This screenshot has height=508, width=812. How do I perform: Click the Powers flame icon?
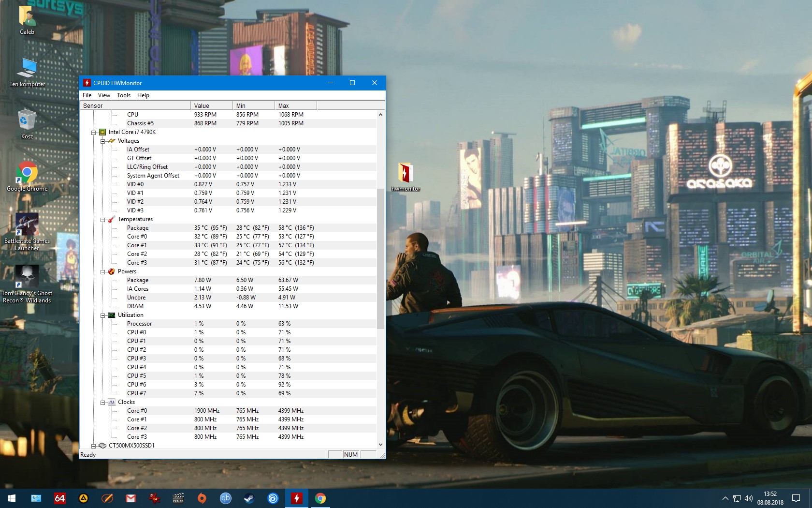pos(112,271)
